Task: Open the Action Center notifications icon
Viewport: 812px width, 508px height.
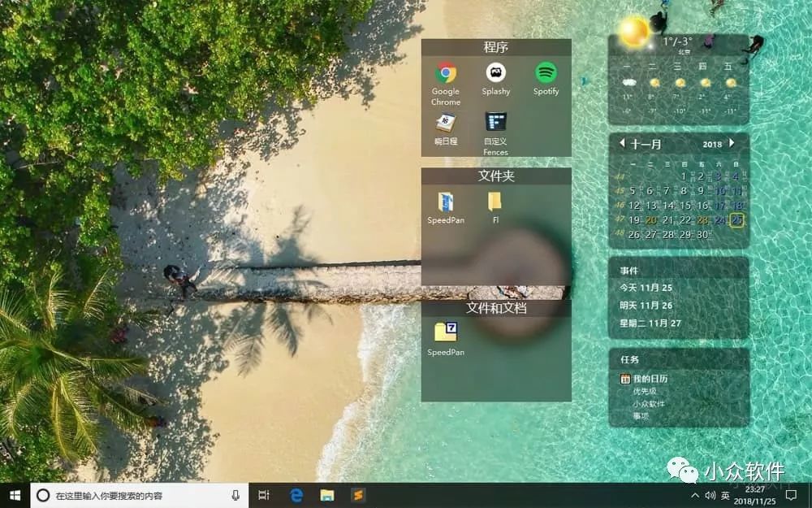Action: click(791, 496)
